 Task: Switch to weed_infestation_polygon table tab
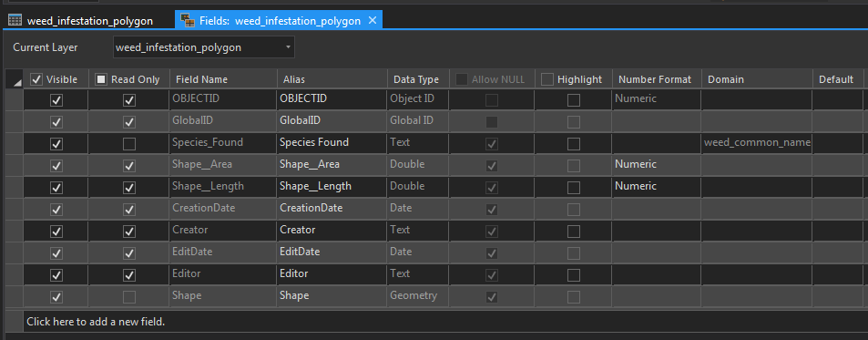[x=81, y=21]
